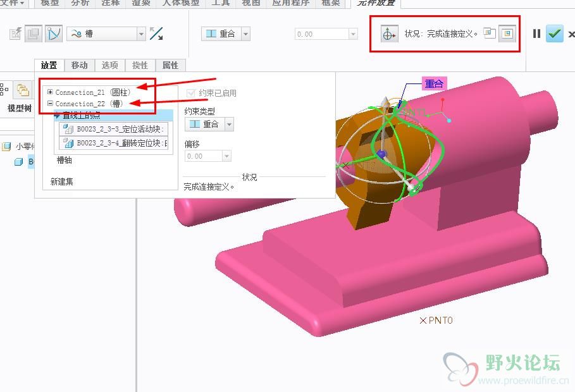Viewport: 575px width, 392px height.
Task: Click the blue center of the 3D dragger
Action: [381, 154]
